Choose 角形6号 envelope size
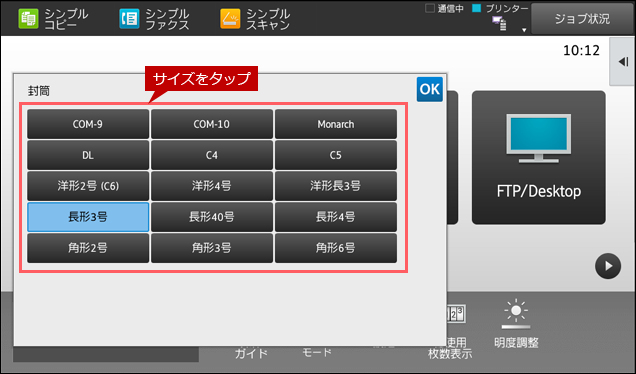This screenshot has width=636, height=374. tap(336, 248)
